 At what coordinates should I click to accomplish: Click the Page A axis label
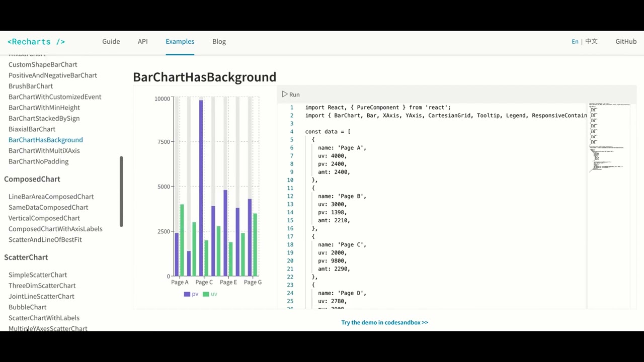coord(180,282)
